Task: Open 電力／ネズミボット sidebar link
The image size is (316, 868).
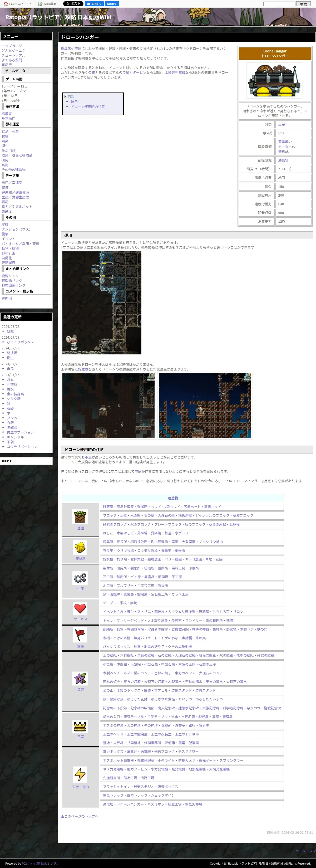Action: click(x=17, y=207)
